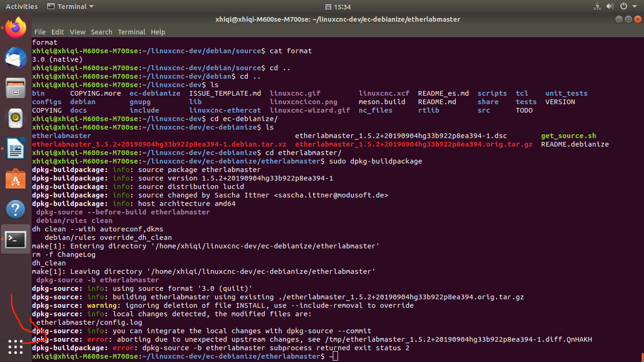Image resolution: width=644 pixels, height=362 pixels.
Task: Open the Help question mark icon
Action: [x=16, y=209]
